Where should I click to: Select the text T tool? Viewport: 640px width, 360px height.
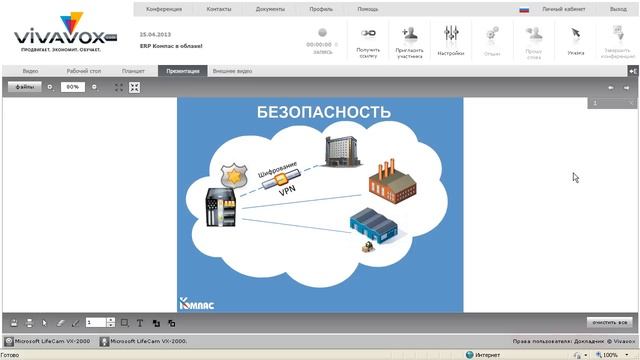(x=140, y=323)
